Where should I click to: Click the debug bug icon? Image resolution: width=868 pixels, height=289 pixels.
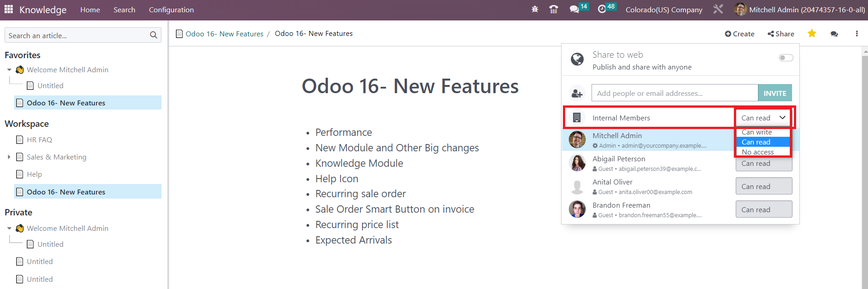click(535, 9)
